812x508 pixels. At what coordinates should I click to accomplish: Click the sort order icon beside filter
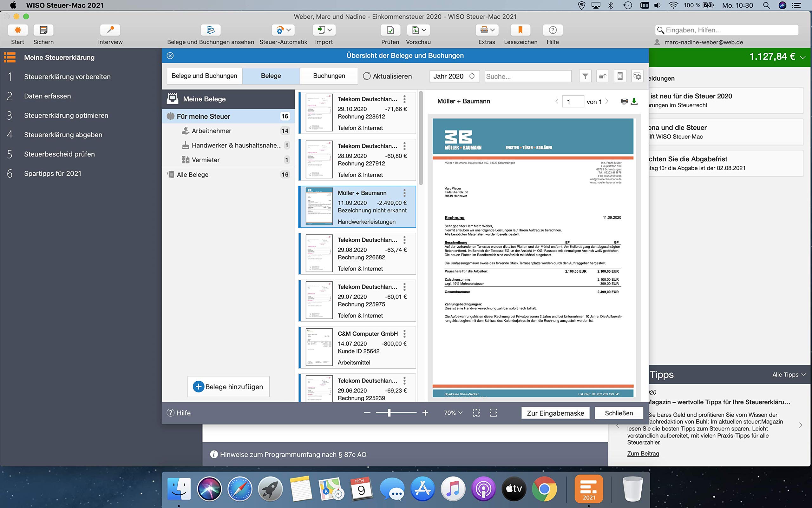[603, 76]
